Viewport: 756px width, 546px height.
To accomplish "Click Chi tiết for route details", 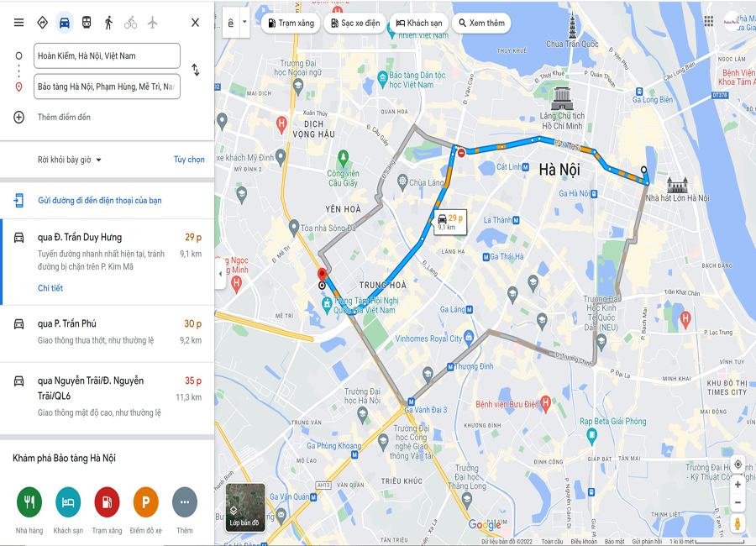I will [50, 288].
